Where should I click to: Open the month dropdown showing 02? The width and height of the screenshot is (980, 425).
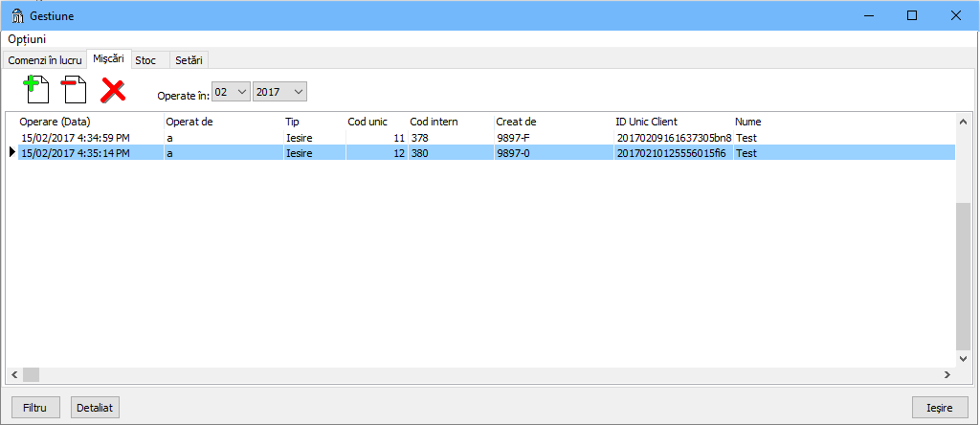coord(231,92)
